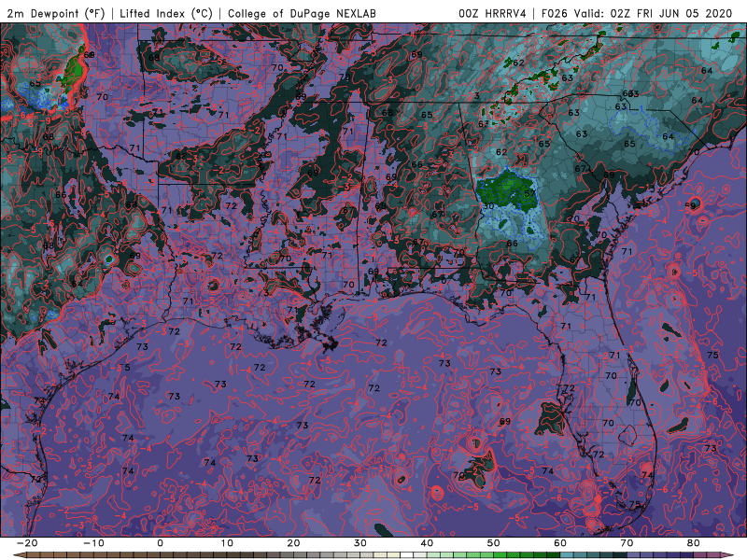
Task: Click the '30' colorbar scale label
Action: (360, 543)
